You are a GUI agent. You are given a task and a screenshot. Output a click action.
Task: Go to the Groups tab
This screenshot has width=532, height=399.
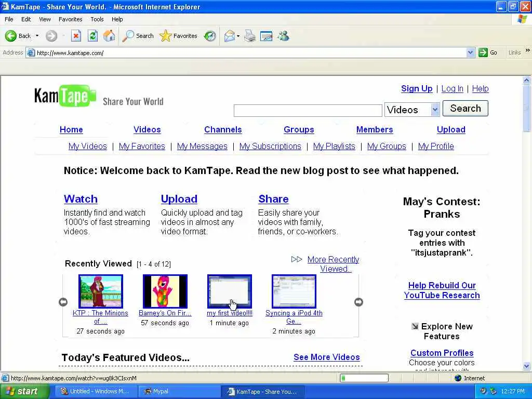tap(299, 129)
